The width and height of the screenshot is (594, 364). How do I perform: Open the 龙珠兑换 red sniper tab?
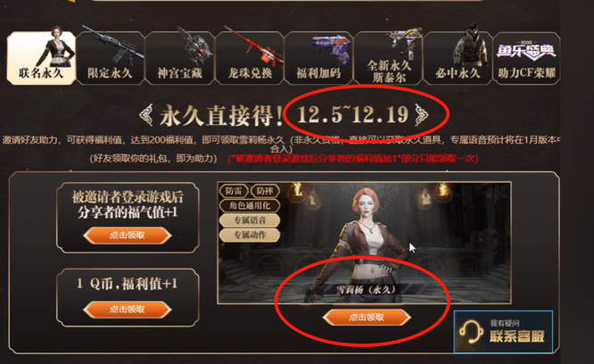250,58
